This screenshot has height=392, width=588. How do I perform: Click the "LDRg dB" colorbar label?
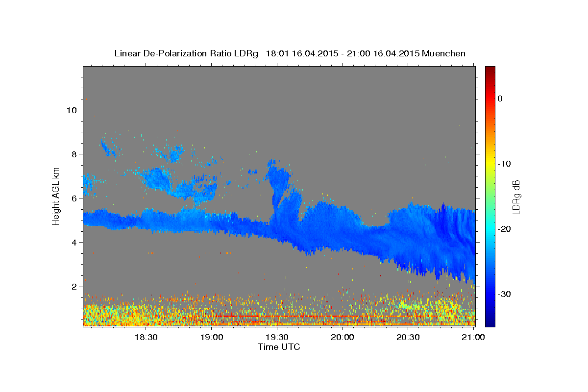(515, 196)
